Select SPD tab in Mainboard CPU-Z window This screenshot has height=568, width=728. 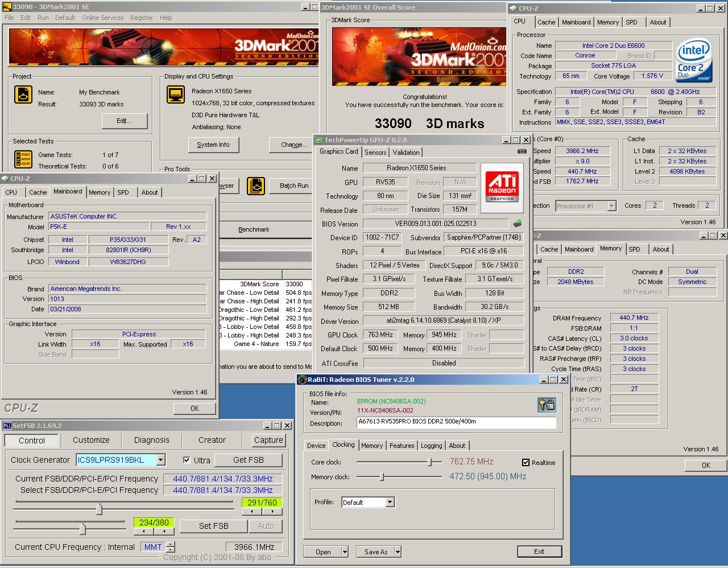pos(123,192)
